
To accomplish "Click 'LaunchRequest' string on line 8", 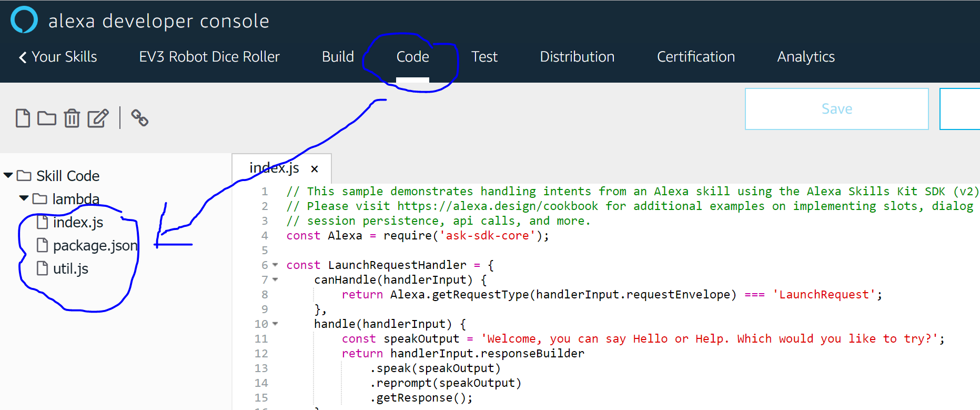I will click(824, 294).
